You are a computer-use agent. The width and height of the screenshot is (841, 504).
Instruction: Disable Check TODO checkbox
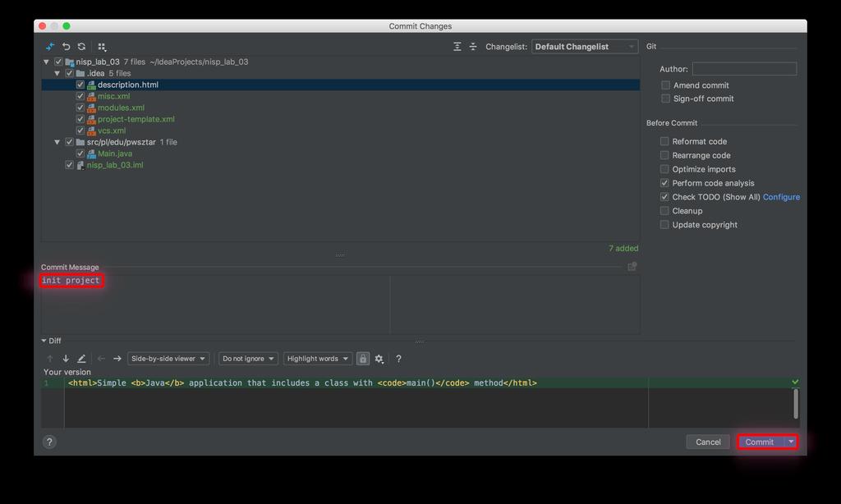pos(664,197)
